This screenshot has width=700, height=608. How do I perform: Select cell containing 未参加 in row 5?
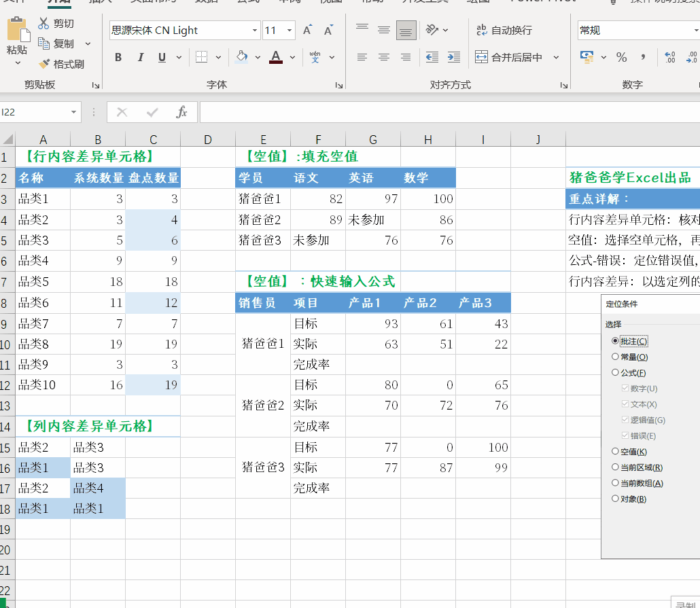(x=318, y=240)
